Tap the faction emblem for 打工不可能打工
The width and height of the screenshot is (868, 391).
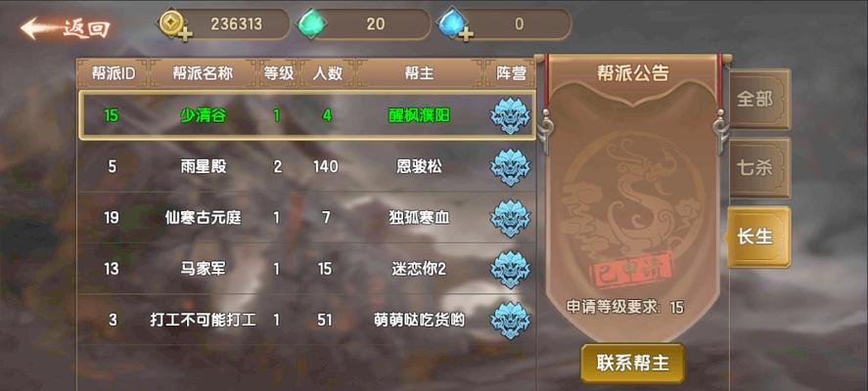509,320
